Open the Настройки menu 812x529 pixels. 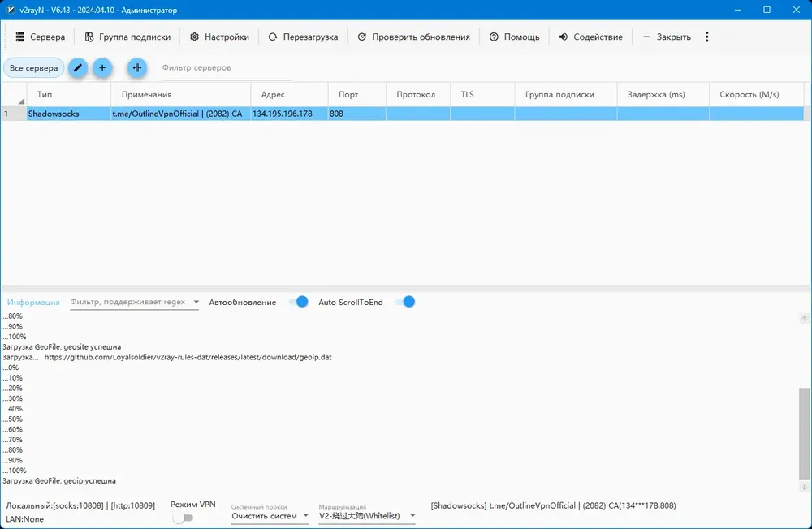(x=219, y=37)
